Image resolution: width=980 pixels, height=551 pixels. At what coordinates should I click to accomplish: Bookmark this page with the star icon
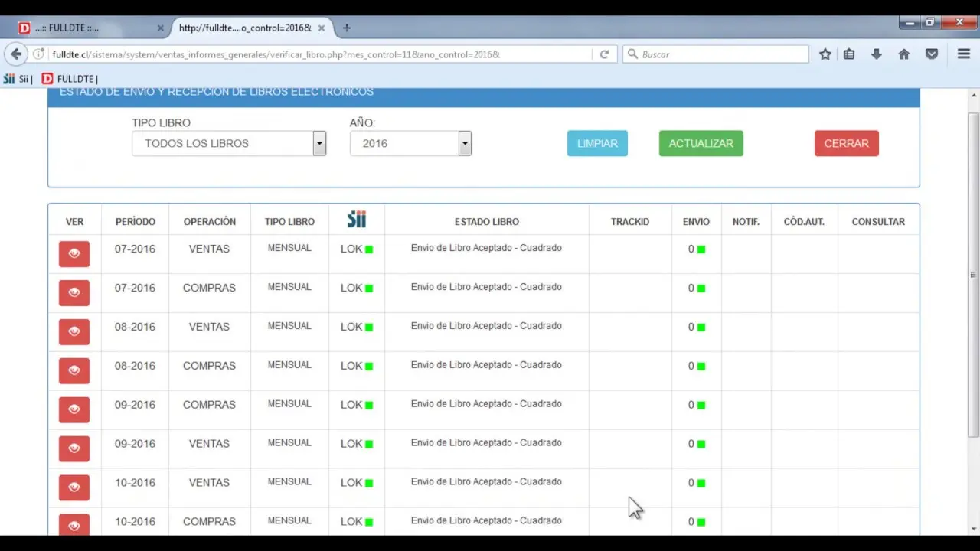pos(825,54)
